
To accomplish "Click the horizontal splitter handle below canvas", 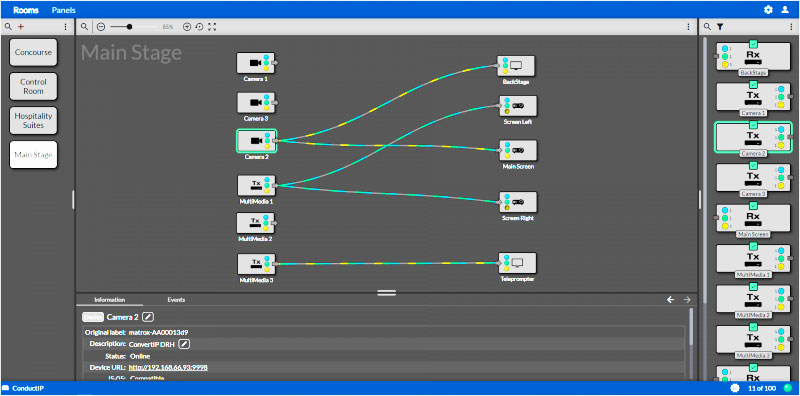I will click(387, 292).
